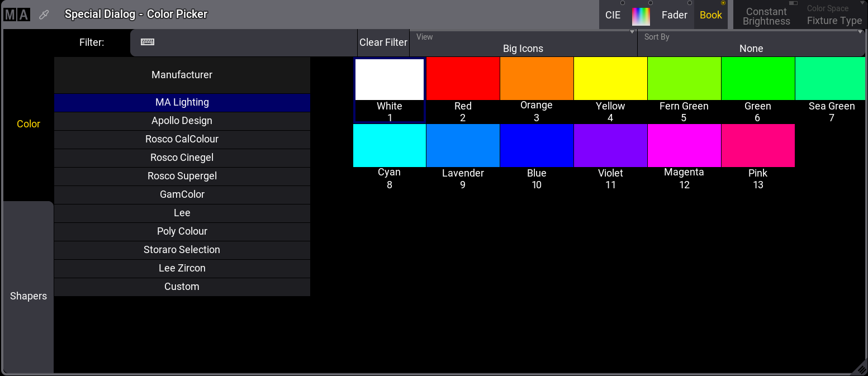Open the Sort By dropdown
Screen dimensions: 868x376
pos(751,43)
